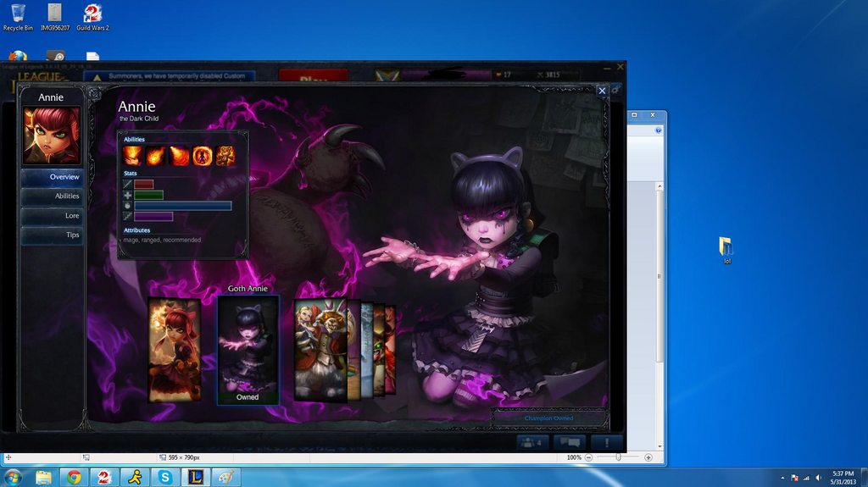Select the Annie in Wonderland skin card

click(320, 350)
